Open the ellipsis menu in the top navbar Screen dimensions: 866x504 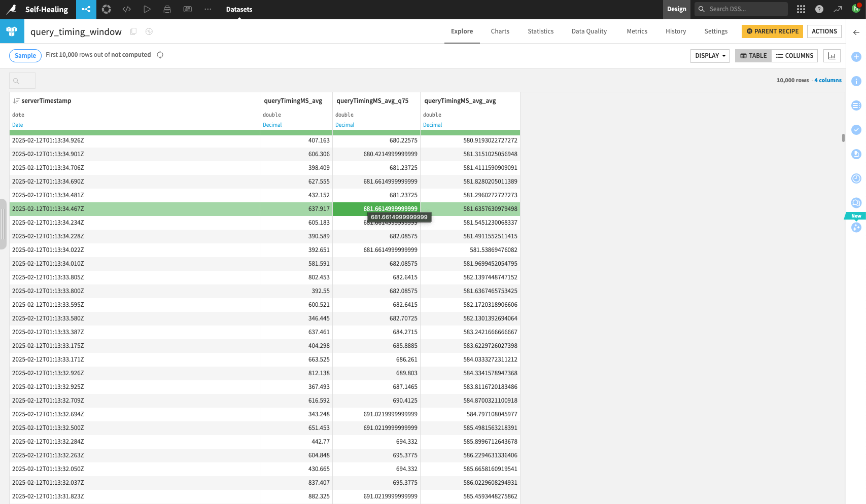(207, 9)
